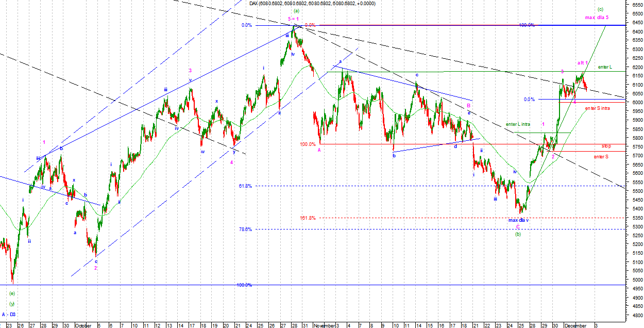
Task: Select the 'enter L intra' annotation
Action: coord(518,124)
